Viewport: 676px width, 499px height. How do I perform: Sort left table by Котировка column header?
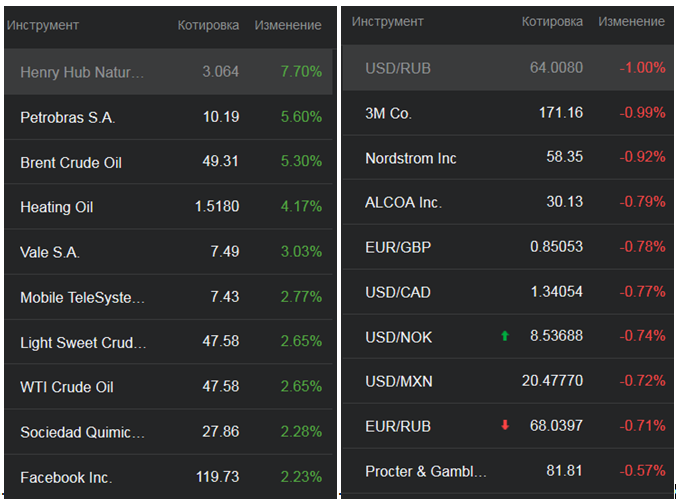click(x=208, y=25)
